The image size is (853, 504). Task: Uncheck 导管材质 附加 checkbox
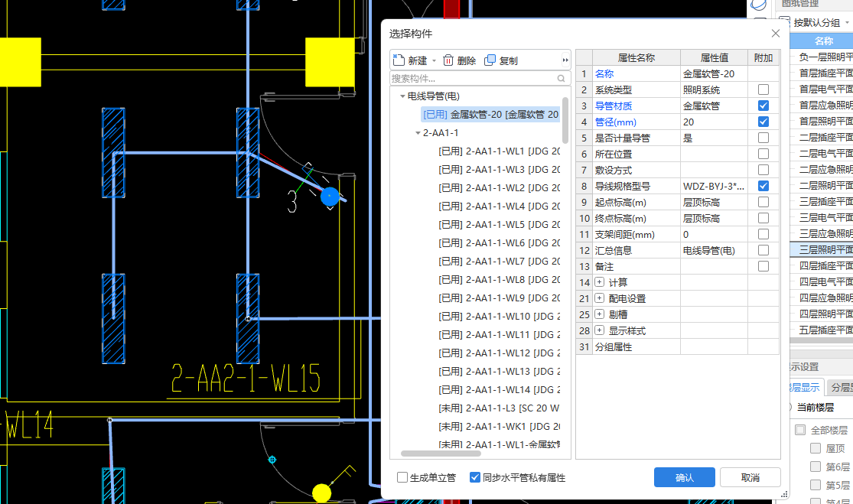point(763,106)
